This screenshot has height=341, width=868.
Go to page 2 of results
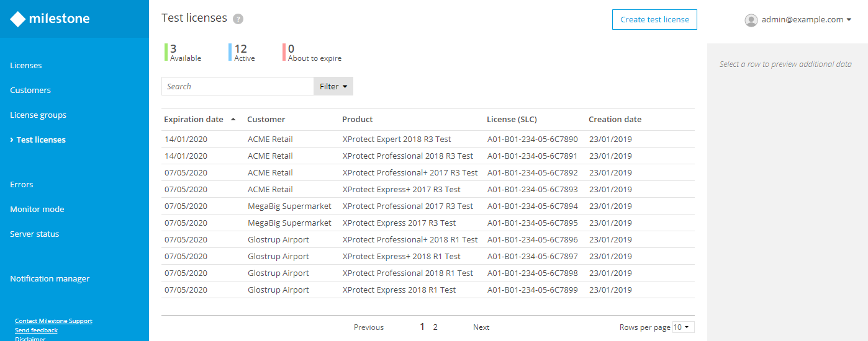click(x=435, y=327)
